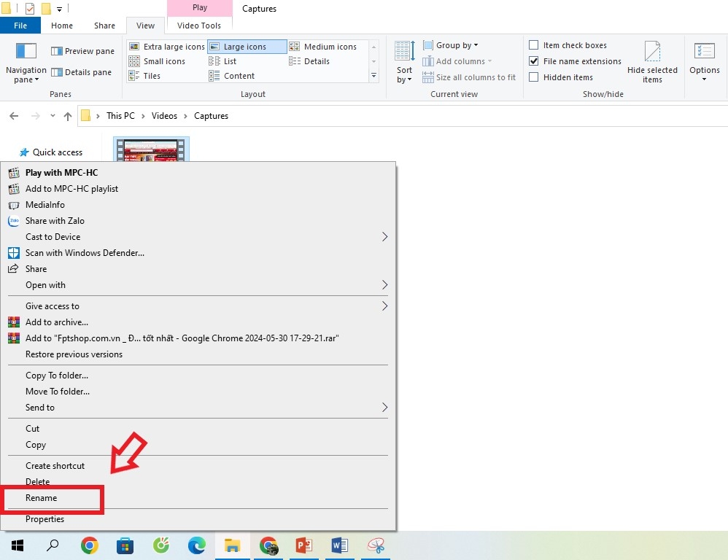Choose Scan with Windows Defender
The height and width of the screenshot is (560, 728).
[x=198, y=253]
